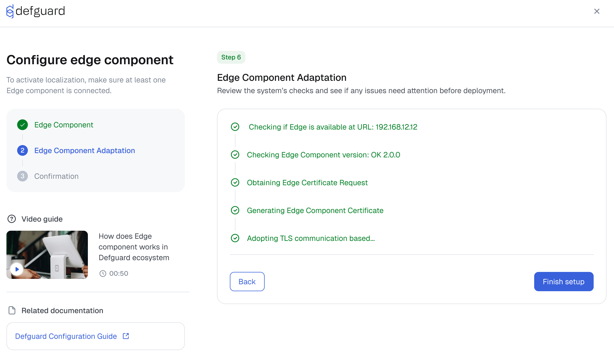The image size is (614, 364).
Task: Close the edge component wizard
Action: coord(597,11)
